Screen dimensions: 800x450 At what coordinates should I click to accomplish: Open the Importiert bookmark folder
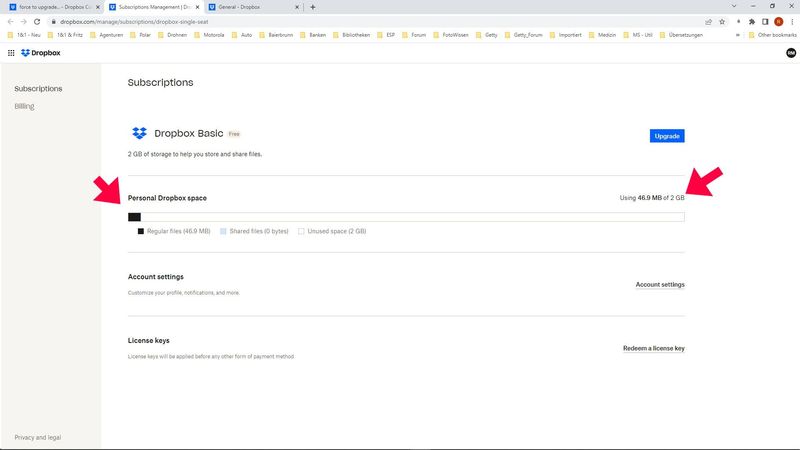click(565, 35)
